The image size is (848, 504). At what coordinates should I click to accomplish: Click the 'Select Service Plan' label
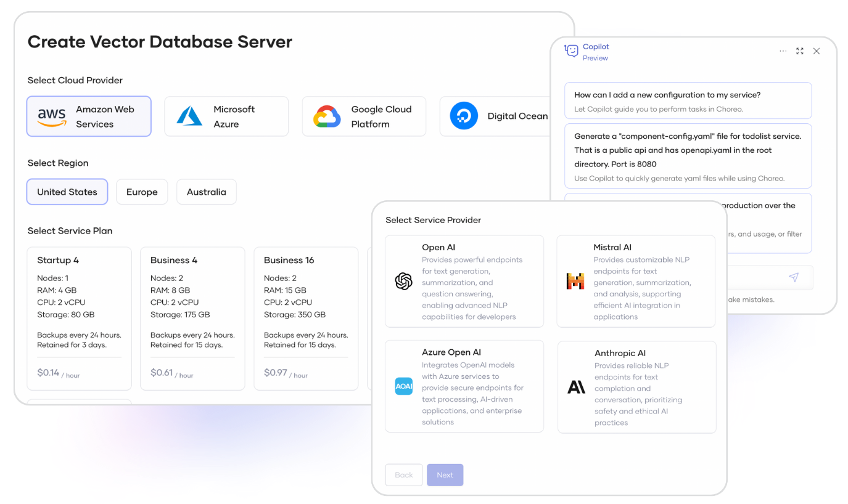(x=70, y=231)
